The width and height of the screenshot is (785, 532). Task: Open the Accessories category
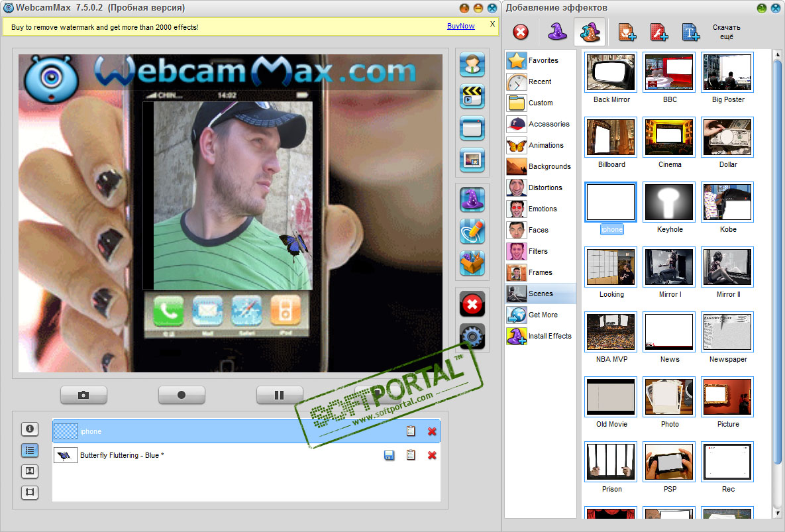click(x=541, y=124)
